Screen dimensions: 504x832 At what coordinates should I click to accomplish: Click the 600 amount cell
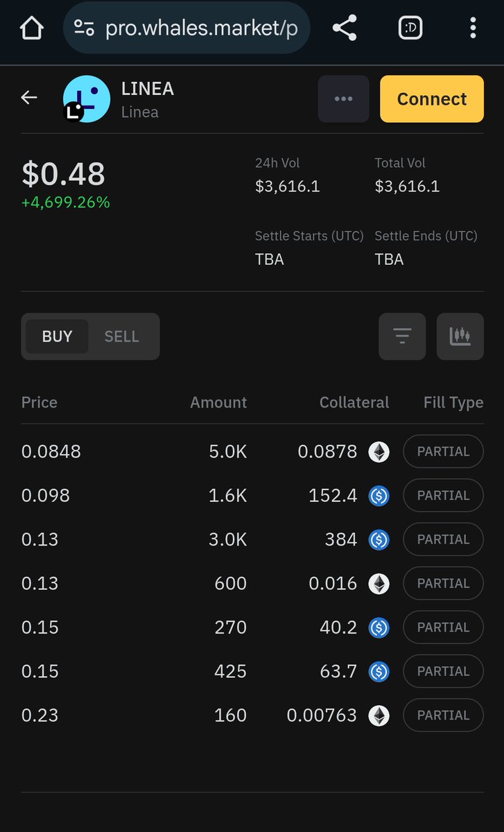click(x=231, y=583)
